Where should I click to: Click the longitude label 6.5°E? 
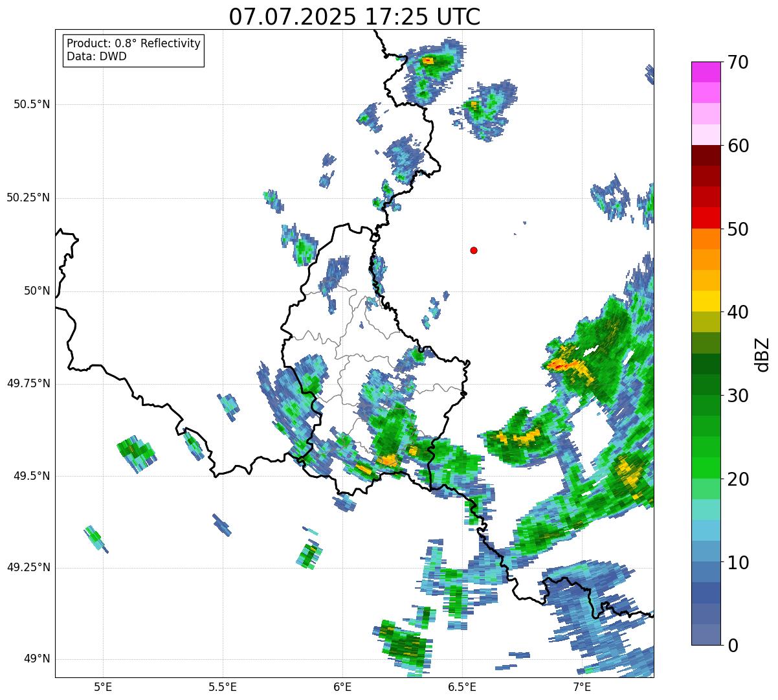click(462, 686)
